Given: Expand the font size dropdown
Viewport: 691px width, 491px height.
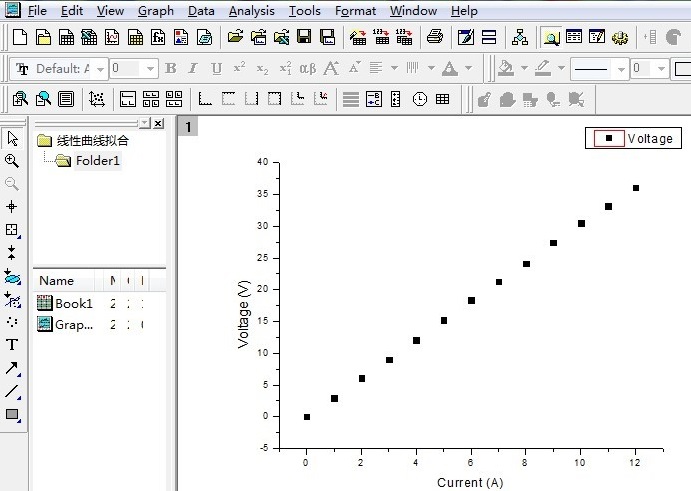Looking at the screenshot, I should point(150,69).
